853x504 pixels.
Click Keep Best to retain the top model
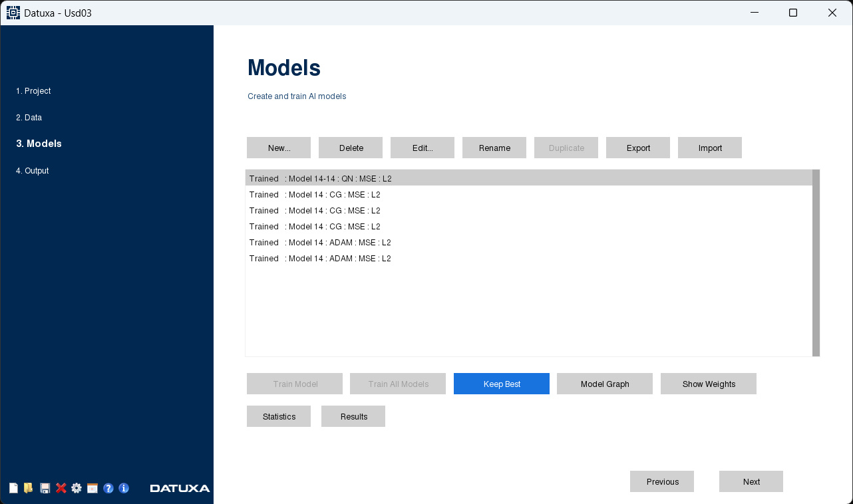501,384
